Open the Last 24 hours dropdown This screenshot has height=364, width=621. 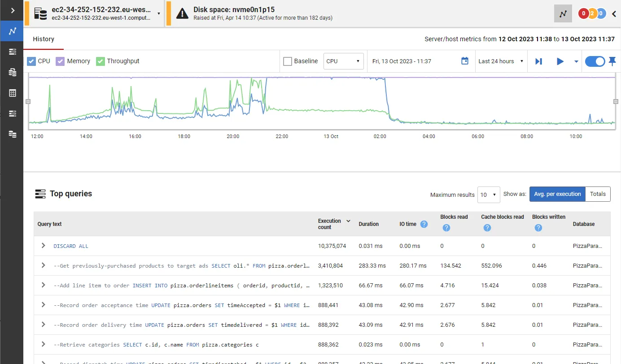pos(501,61)
